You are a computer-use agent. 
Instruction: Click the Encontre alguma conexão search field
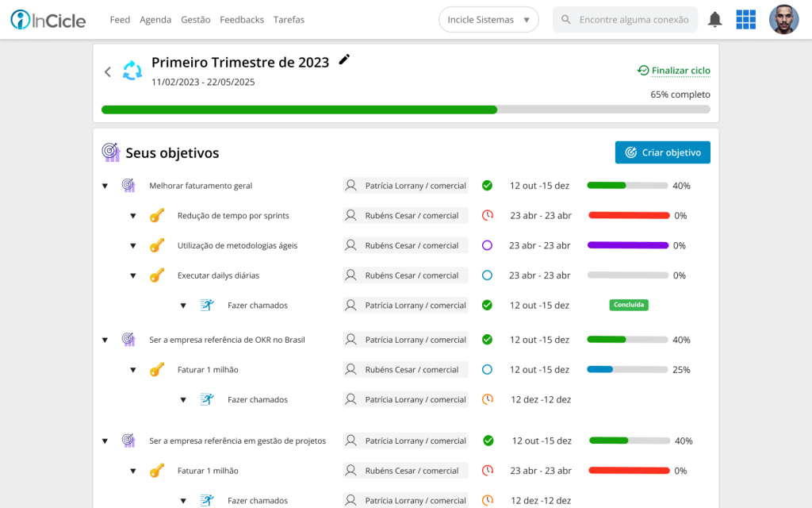[x=625, y=18]
